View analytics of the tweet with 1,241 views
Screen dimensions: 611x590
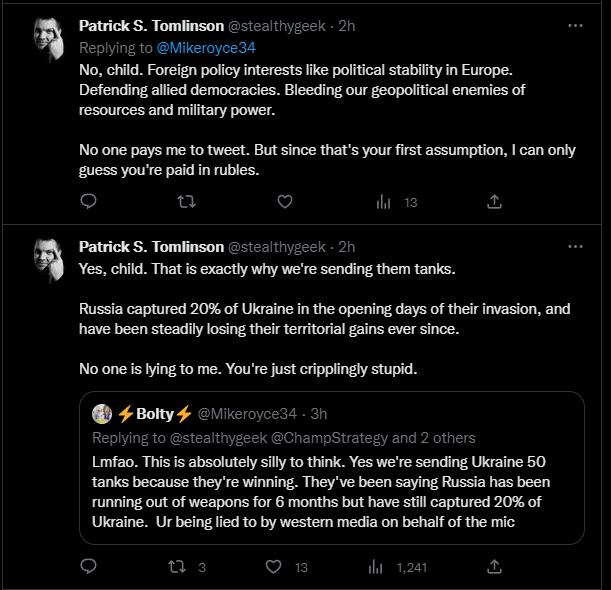pos(397,567)
